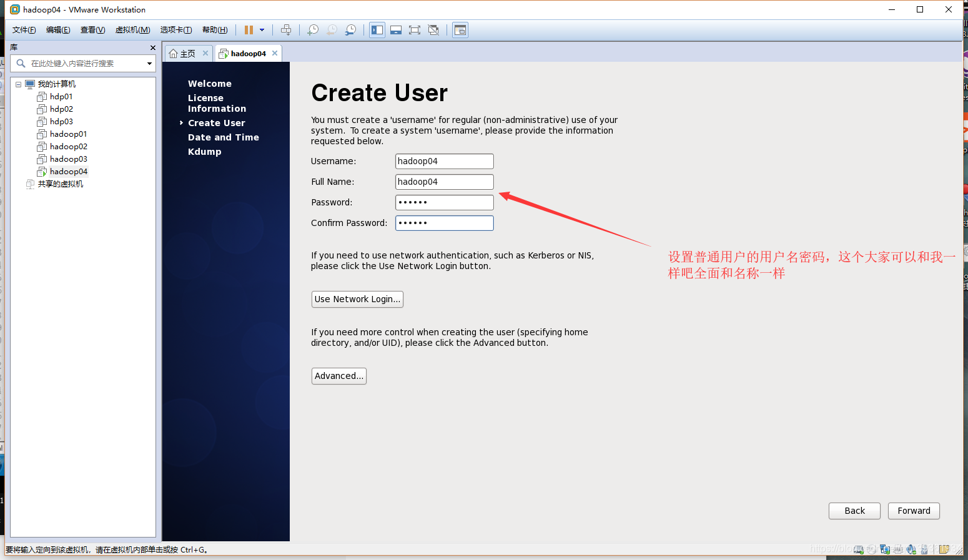The width and height of the screenshot is (968, 560).
Task: Click the Send Ctrl+Alt+Del toolbar icon
Action: [286, 30]
